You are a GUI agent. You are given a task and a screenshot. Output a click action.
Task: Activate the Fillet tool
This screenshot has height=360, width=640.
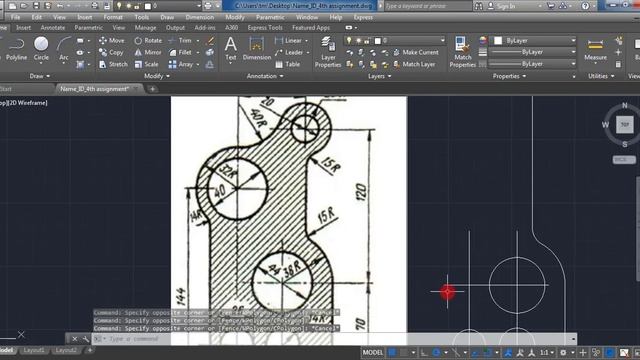[180, 52]
